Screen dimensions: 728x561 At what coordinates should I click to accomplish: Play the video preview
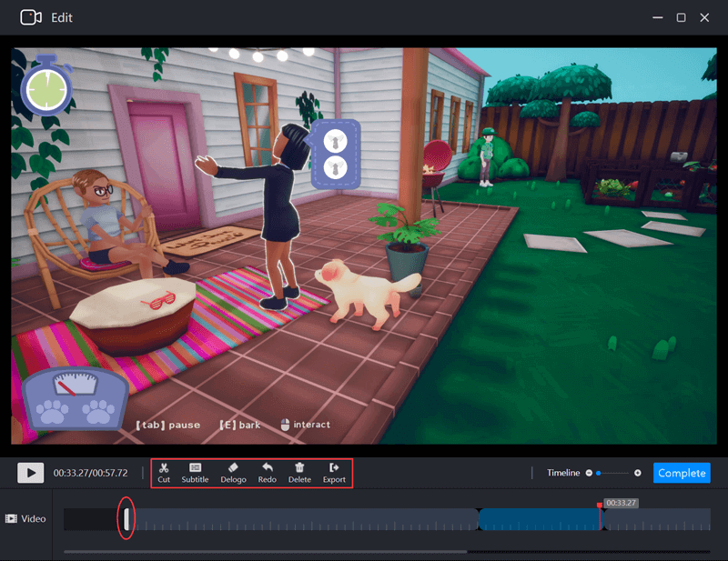click(31, 473)
